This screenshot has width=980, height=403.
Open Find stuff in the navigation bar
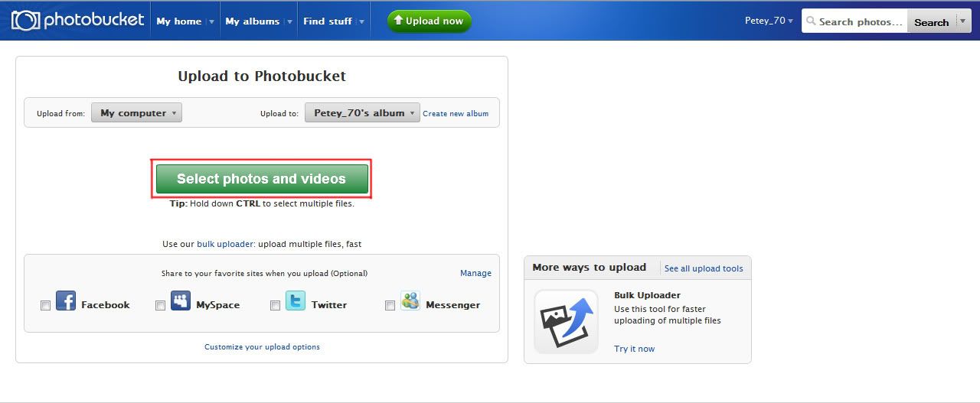click(328, 21)
